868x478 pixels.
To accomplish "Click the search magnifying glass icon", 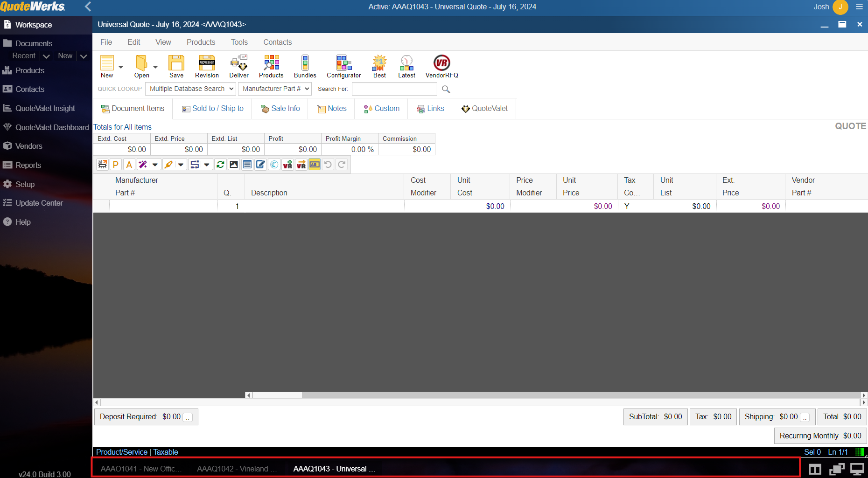I will point(446,89).
